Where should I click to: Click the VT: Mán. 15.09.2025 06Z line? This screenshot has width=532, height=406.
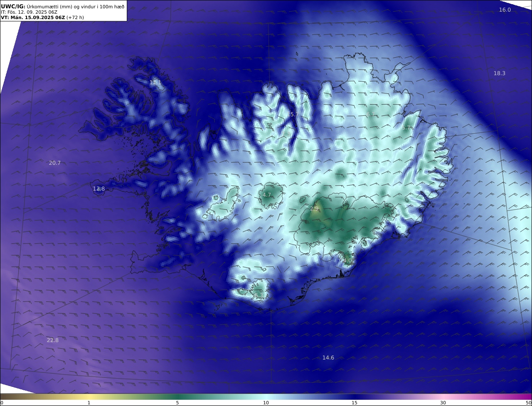42,17
